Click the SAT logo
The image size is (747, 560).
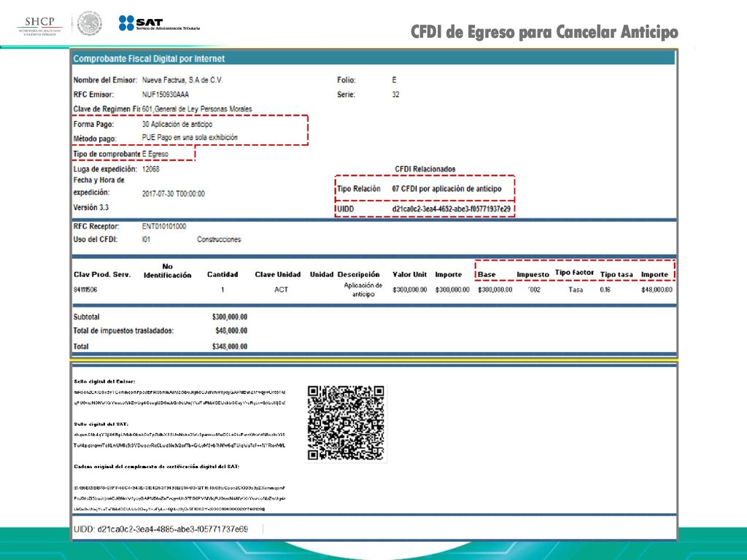pyautogui.click(x=159, y=23)
